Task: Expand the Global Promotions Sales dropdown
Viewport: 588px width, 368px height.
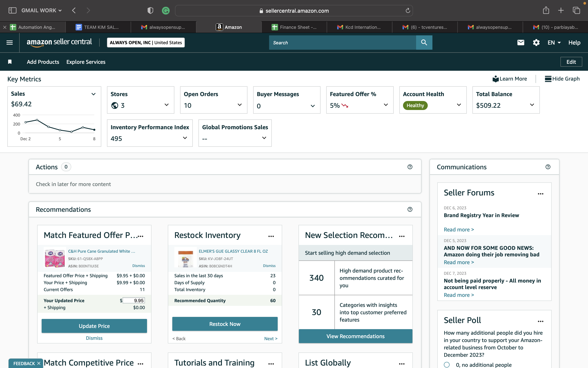Action: point(264,138)
